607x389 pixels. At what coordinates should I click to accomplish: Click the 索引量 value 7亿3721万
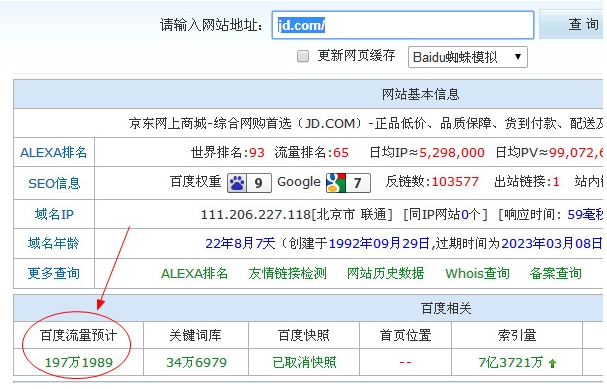tap(511, 363)
